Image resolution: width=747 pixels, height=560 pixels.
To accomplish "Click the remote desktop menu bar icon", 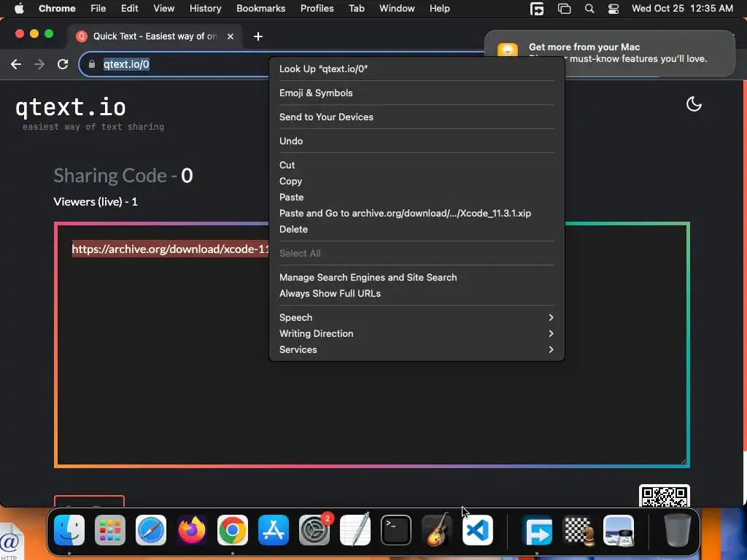I will [537, 8].
